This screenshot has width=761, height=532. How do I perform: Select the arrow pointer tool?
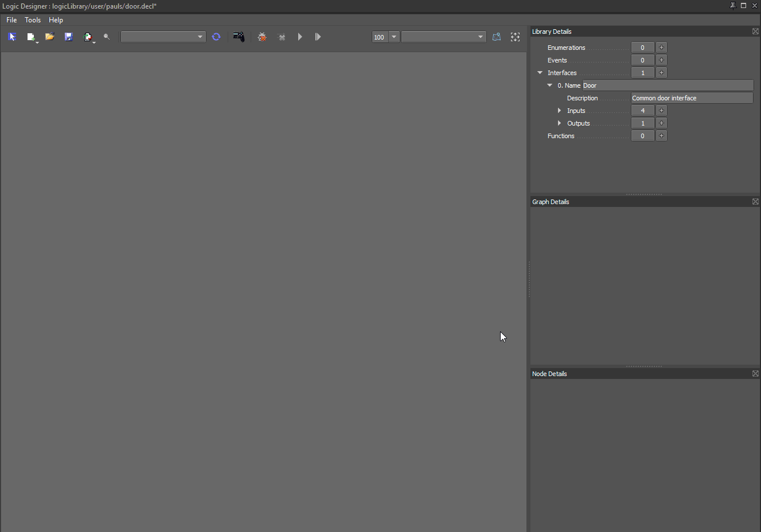(x=12, y=37)
